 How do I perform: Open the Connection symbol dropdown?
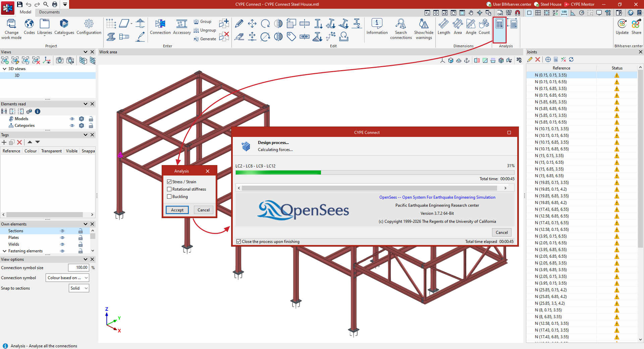tap(67, 278)
